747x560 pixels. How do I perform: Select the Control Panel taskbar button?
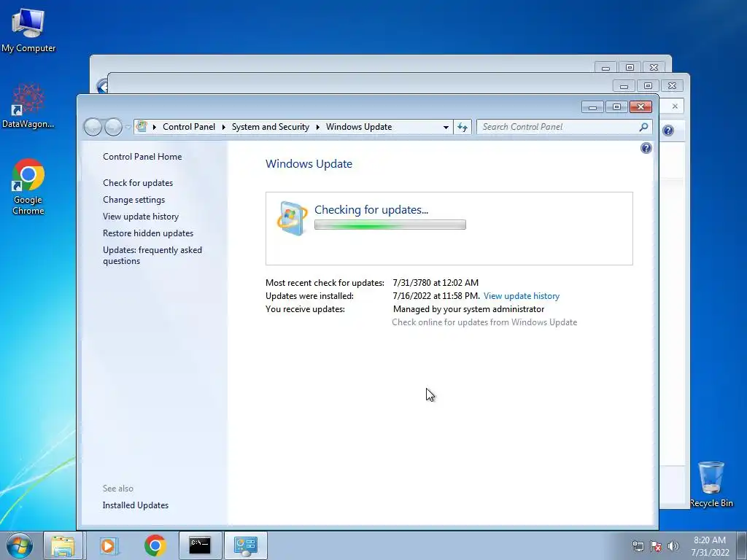[246, 545]
